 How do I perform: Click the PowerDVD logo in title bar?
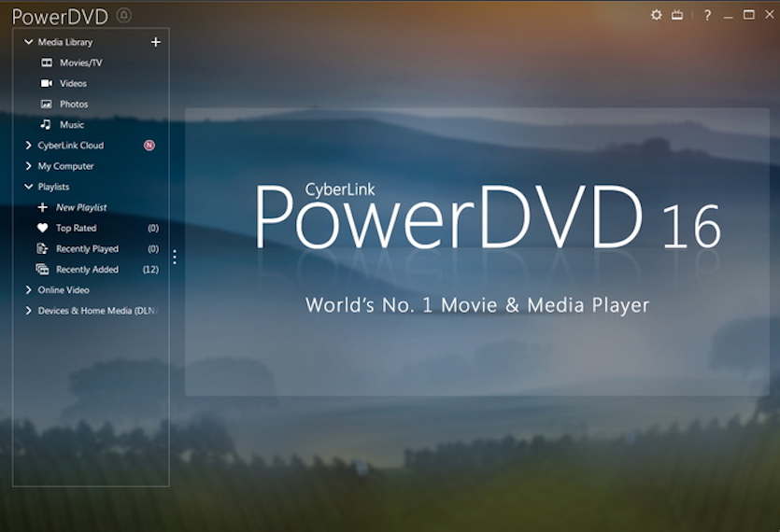click(x=60, y=17)
